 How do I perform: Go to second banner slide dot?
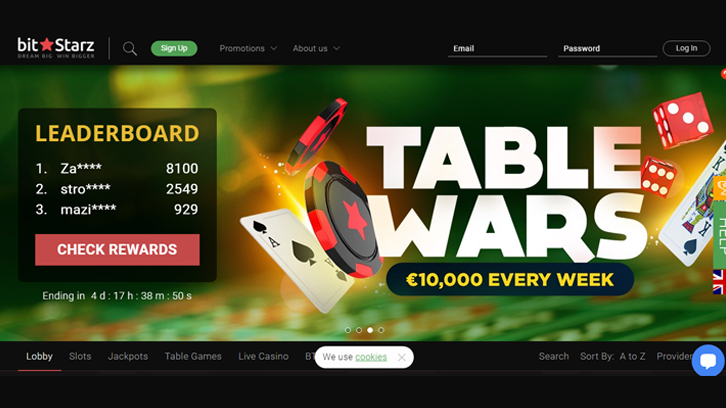359,330
